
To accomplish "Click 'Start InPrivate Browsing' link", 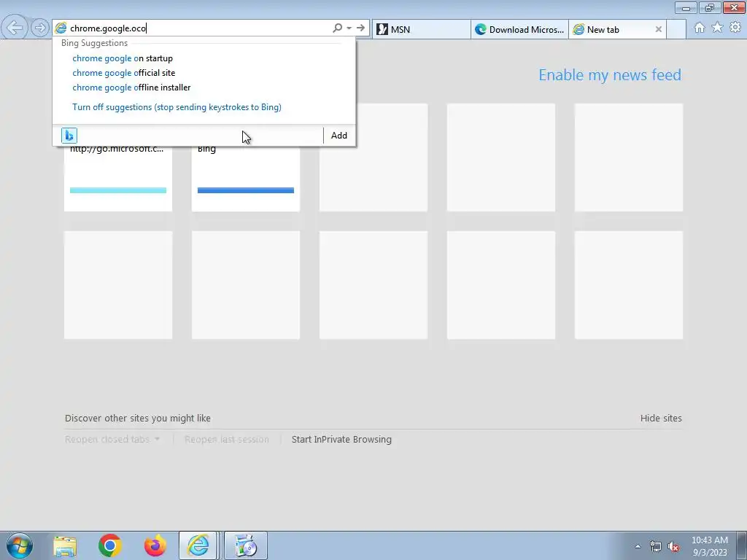I will (x=341, y=439).
